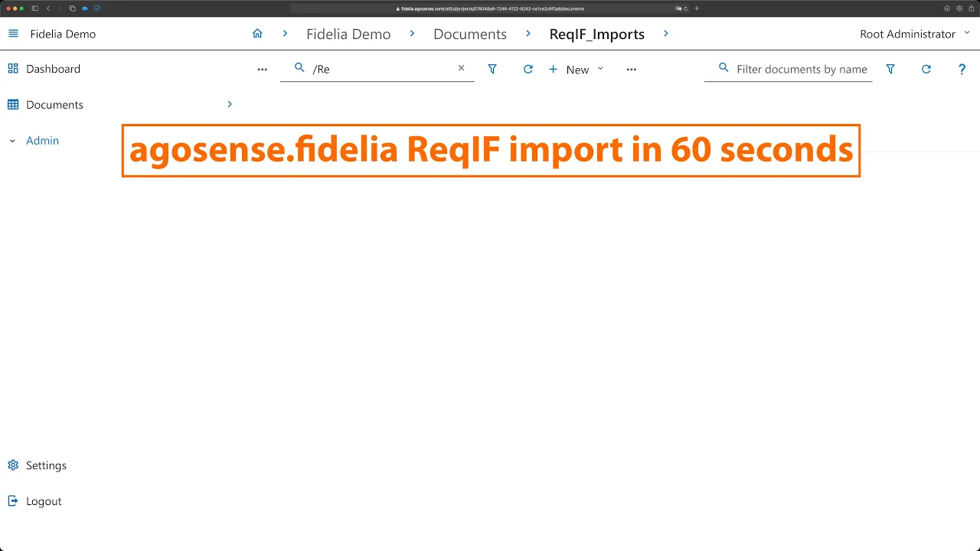Open the browser tab overview icon
Viewport: 980px width, 551px height.
(x=72, y=8)
